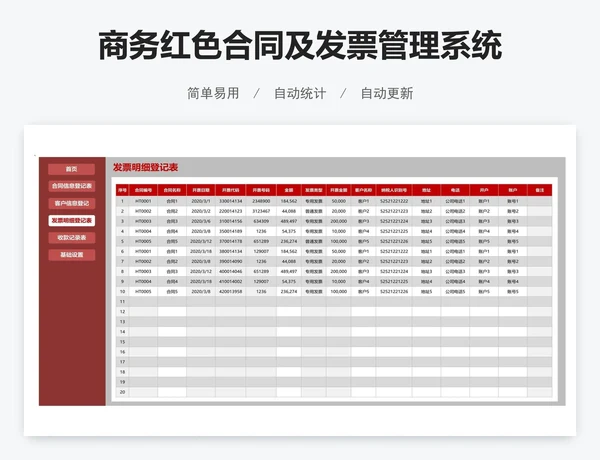This screenshot has width=600, height=460.
Task: Select invoice number cell 634309
Action: (x=261, y=221)
